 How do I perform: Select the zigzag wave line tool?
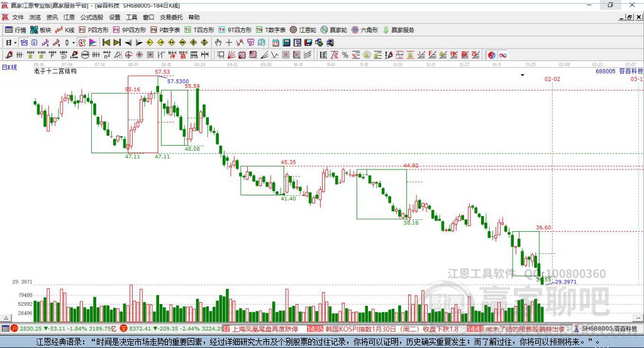274,55
